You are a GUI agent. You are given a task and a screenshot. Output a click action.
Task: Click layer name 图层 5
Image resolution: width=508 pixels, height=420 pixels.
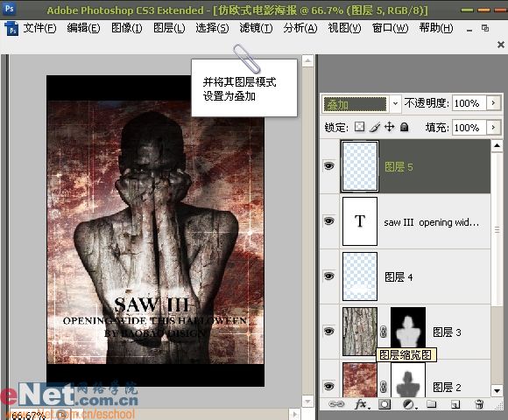(x=399, y=167)
